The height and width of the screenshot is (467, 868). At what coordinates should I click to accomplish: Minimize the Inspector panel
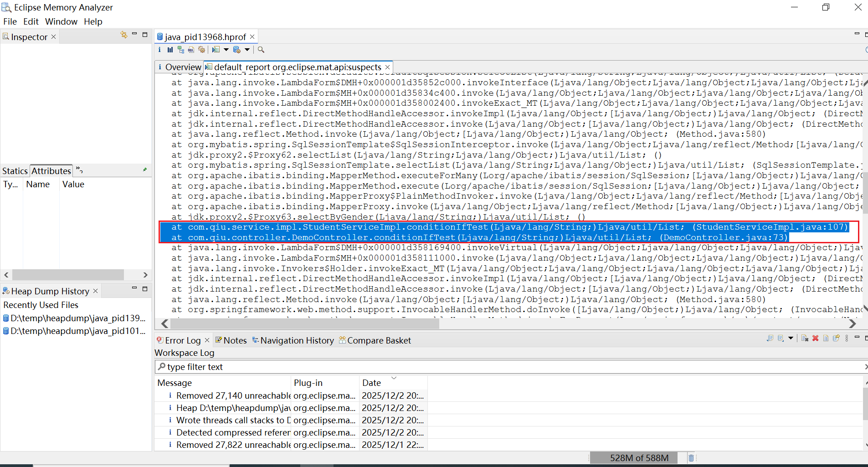coord(134,34)
